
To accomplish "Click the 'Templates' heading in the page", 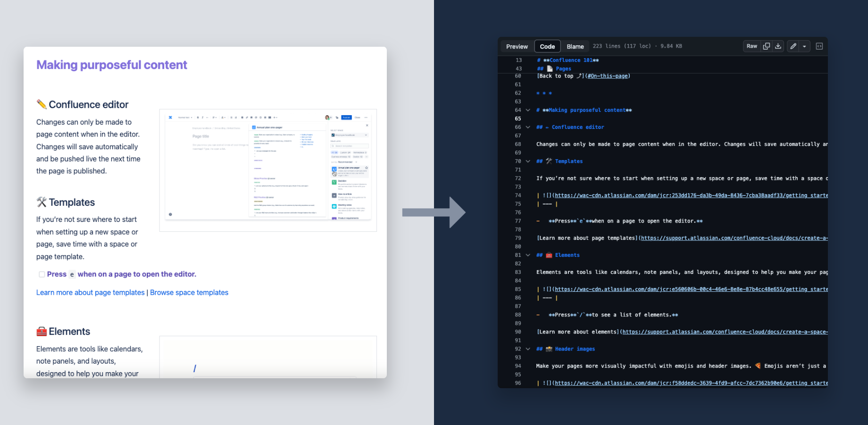I will (72, 202).
